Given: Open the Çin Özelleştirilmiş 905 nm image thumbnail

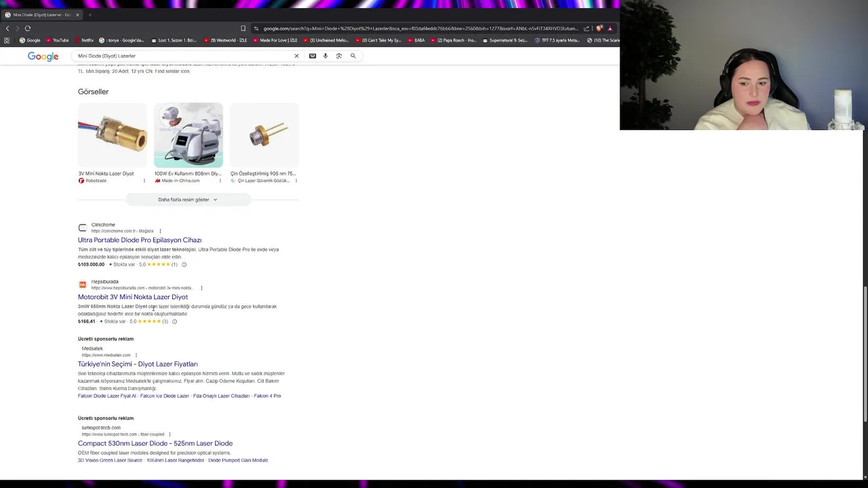Looking at the screenshot, I should (264, 135).
